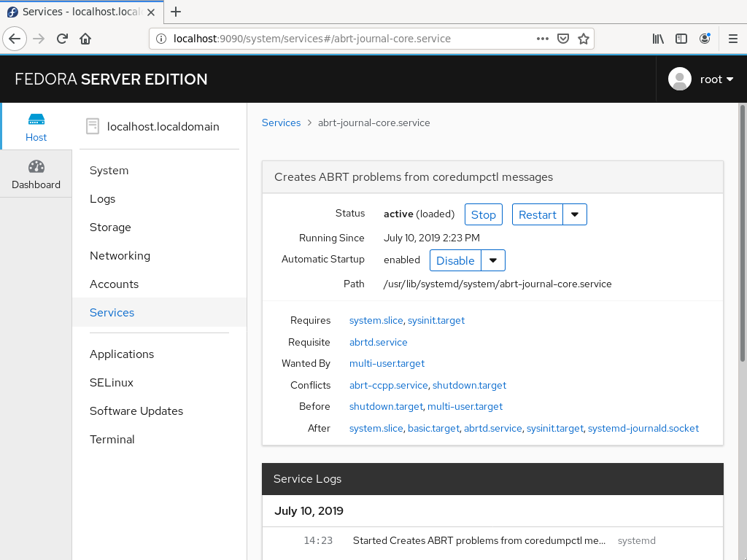The width and height of the screenshot is (747, 560).
Task: Open shutdown.target under Conflicts
Action: pos(469,385)
